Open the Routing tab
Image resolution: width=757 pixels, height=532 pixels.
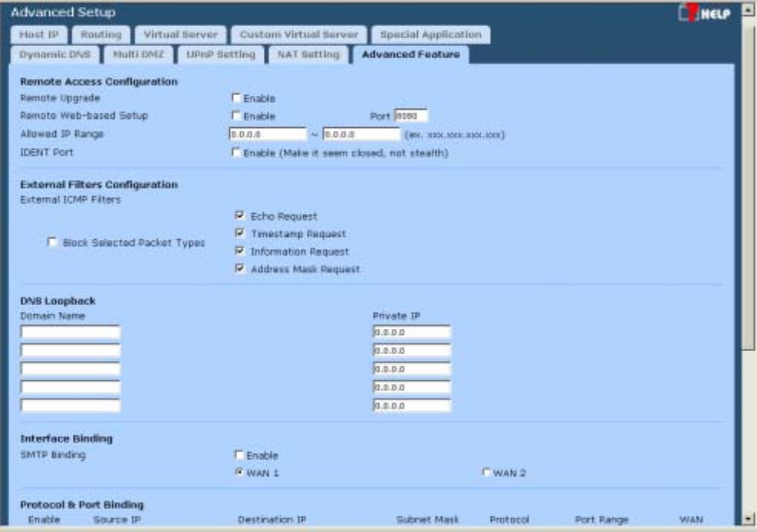[x=101, y=34]
